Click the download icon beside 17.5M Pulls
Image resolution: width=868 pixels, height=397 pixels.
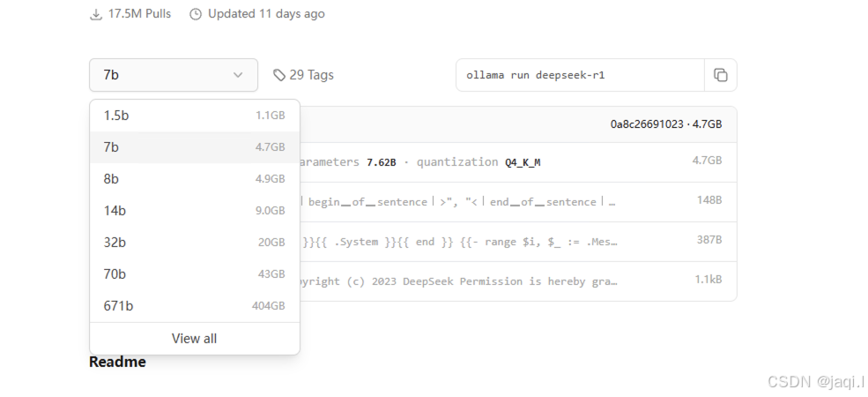point(96,14)
